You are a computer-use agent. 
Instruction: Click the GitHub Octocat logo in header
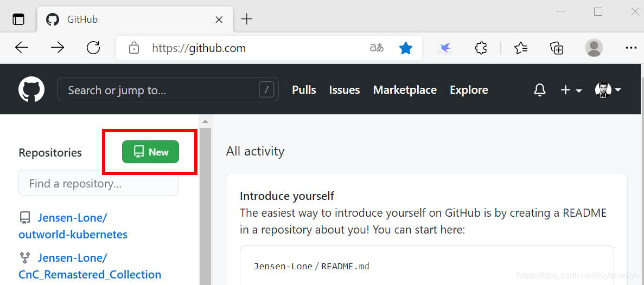31,90
